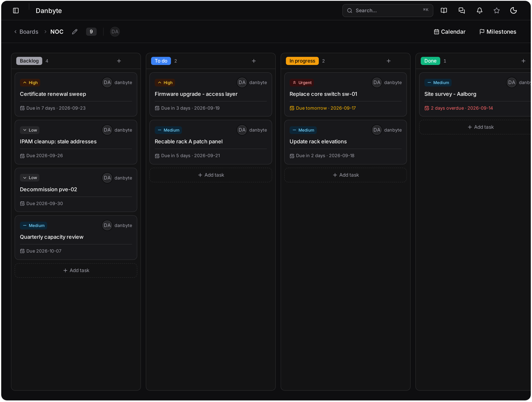The height and width of the screenshot is (402, 532).
Task: Click the Danbyte app title
Action: [49, 11]
